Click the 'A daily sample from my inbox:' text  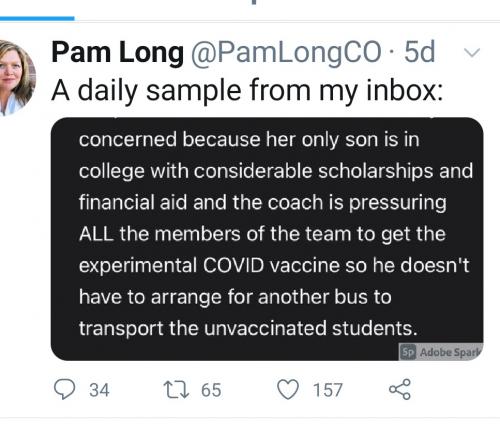coord(247,91)
